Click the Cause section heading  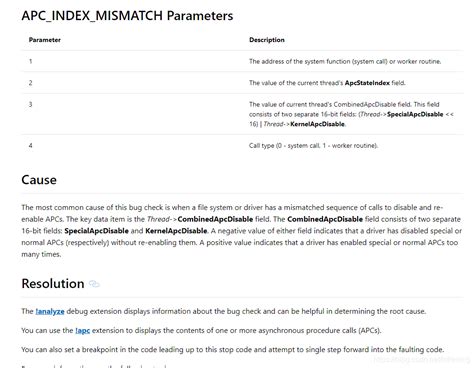[x=39, y=180]
